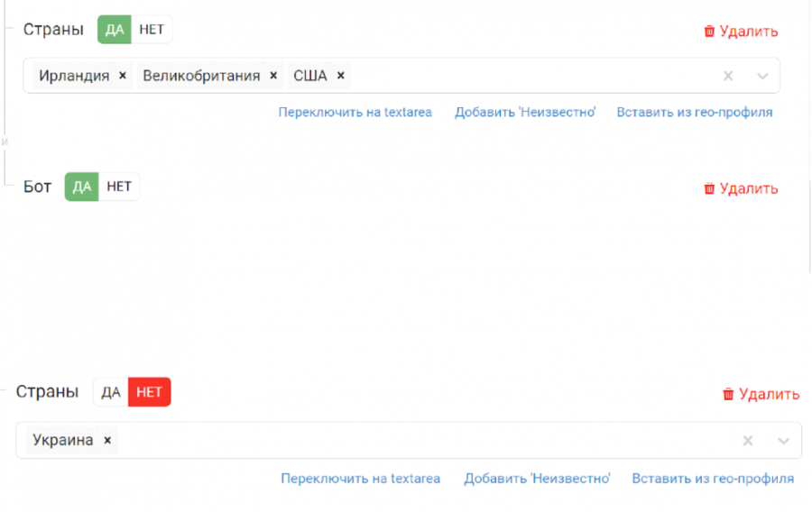
Task: Set bottom Страны filter to НЕТ
Action: (x=150, y=392)
